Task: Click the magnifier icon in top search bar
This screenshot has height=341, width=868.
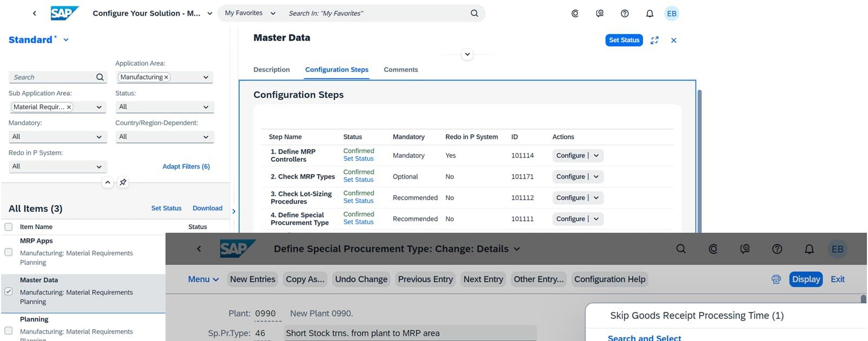Action: click(x=474, y=14)
